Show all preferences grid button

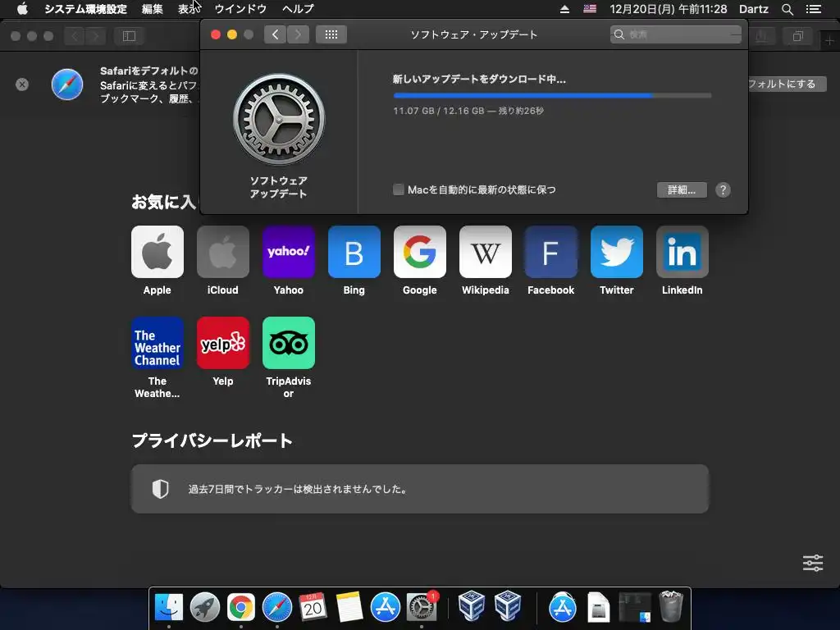tap(331, 34)
